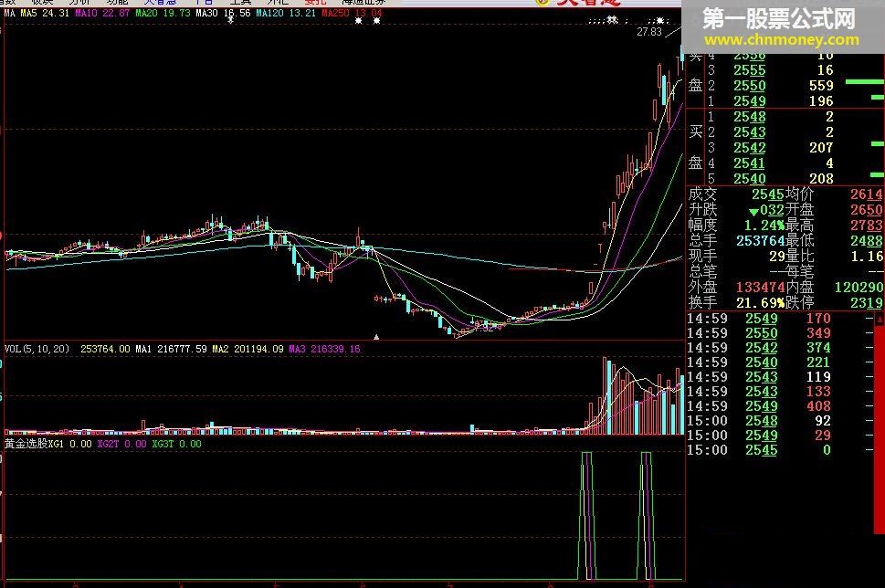Screen dimensions: 885x588
Task: Click the small triangle marker at the main chart's bottom
Action: pyautogui.click(x=376, y=337)
